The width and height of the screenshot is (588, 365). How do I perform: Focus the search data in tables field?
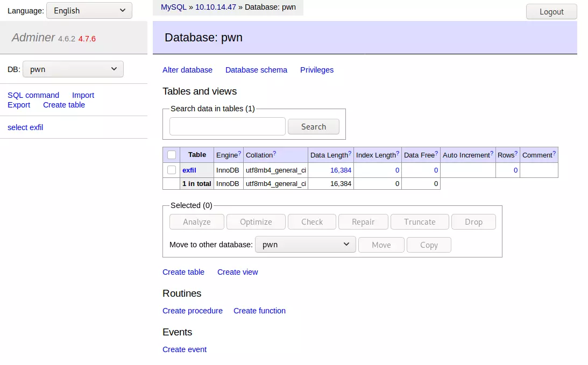[227, 126]
